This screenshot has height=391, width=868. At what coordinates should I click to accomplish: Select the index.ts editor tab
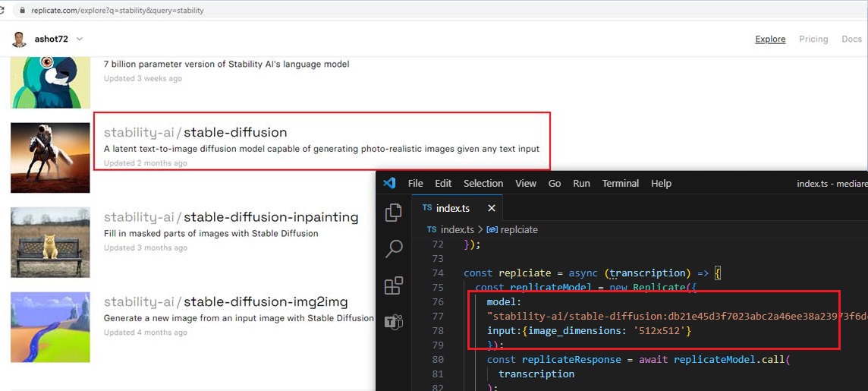click(x=458, y=208)
